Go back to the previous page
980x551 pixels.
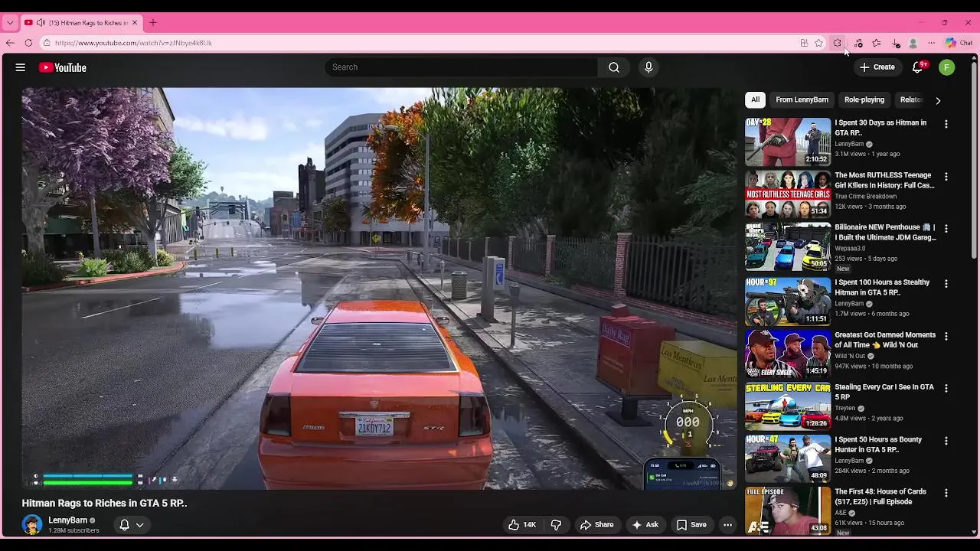pyautogui.click(x=10, y=43)
